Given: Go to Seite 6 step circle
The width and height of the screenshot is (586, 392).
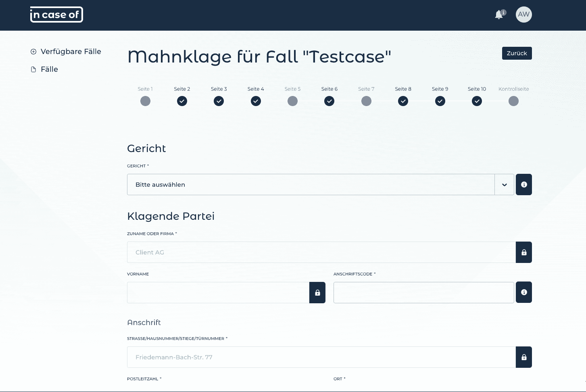Looking at the screenshot, I should click(x=329, y=101).
